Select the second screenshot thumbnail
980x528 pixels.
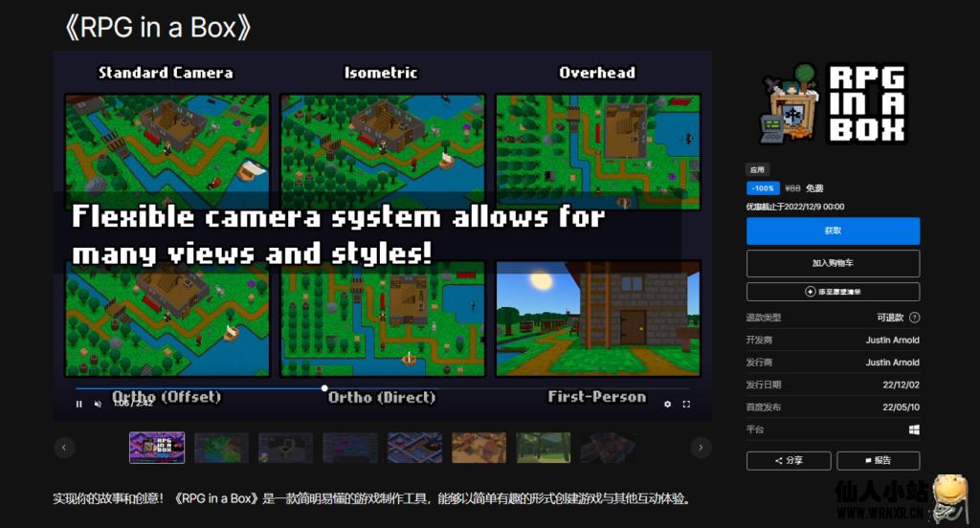tap(221, 448)
